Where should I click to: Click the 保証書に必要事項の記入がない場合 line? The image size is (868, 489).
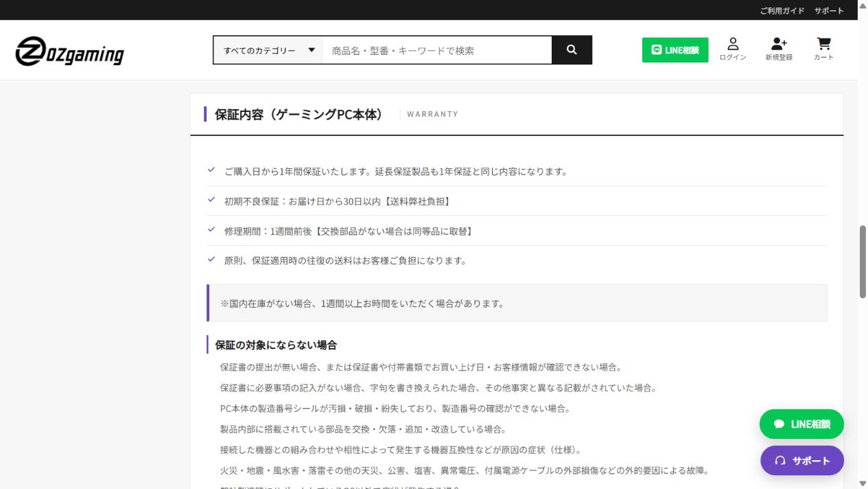tap(438, 388)
